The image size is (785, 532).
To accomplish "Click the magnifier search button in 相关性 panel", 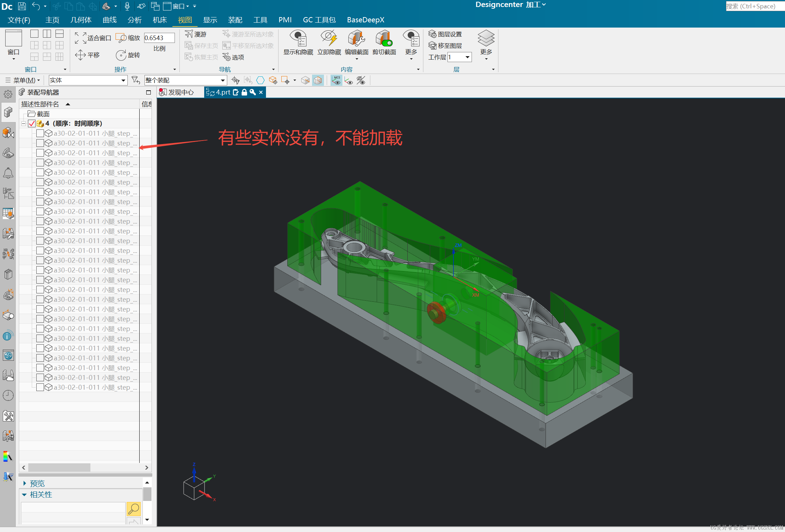I will click(133, 509).
